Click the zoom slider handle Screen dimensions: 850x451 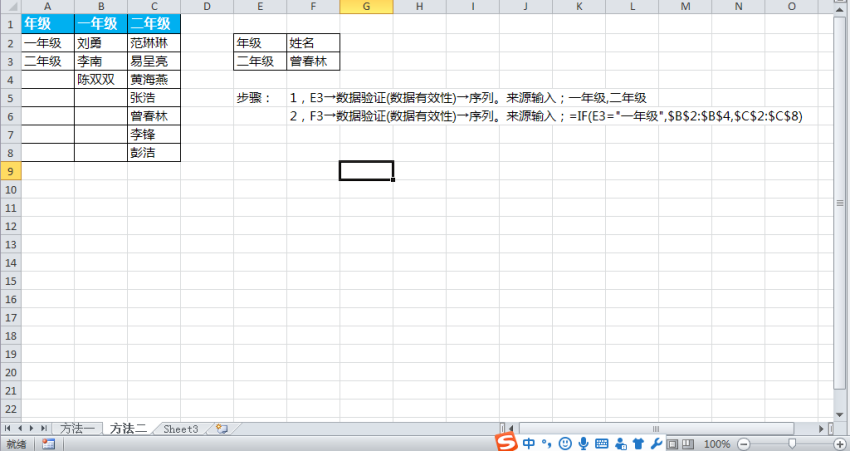[x=792, y=444]
